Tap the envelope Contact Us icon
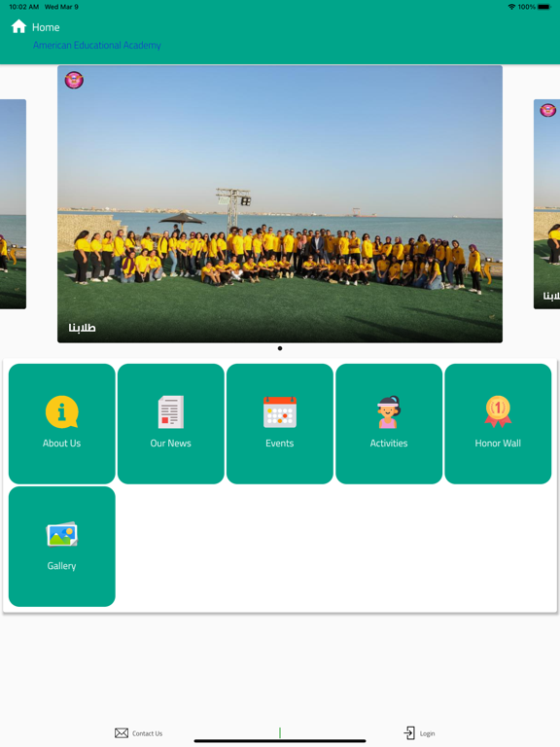The width and height of the screenshot is (560, 747). (122, 732)
